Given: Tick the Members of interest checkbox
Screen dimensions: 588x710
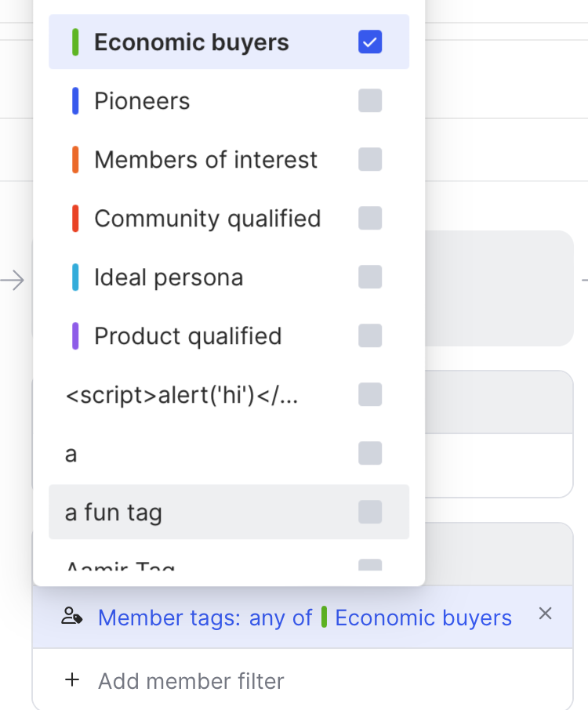Looking at the screenshot, I should coord(370,160).
